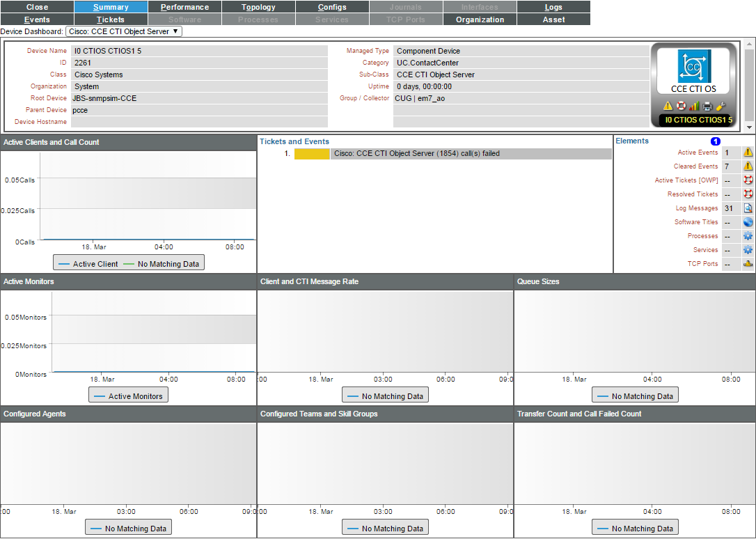Click the gear icon in the Processes element row

[748, 236]
